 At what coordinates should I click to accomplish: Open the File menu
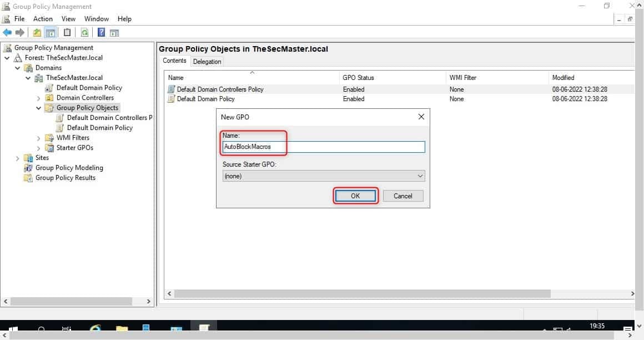click(x=19, y=19)
